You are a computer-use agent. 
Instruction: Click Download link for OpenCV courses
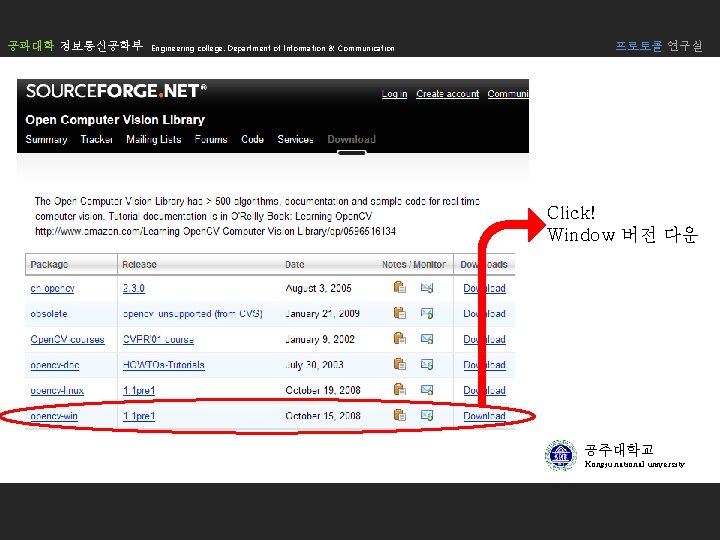click(x=484, y=339)
